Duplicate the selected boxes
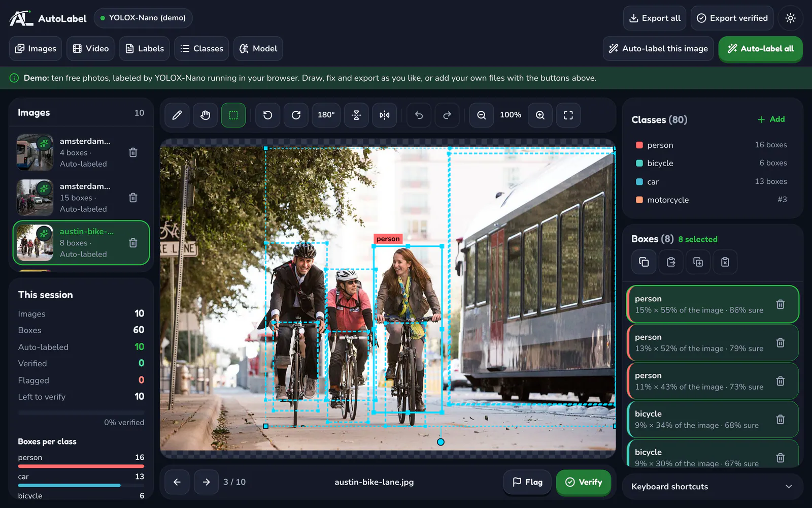Image resolution: width=812 pixels, height=508 pixels. click(x=698, y=262)
